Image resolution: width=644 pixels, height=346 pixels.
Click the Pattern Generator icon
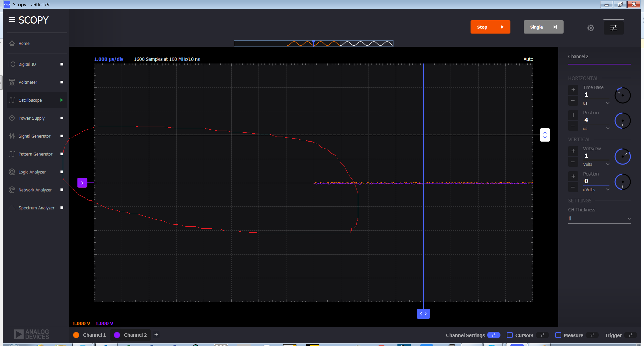[12, 154]
